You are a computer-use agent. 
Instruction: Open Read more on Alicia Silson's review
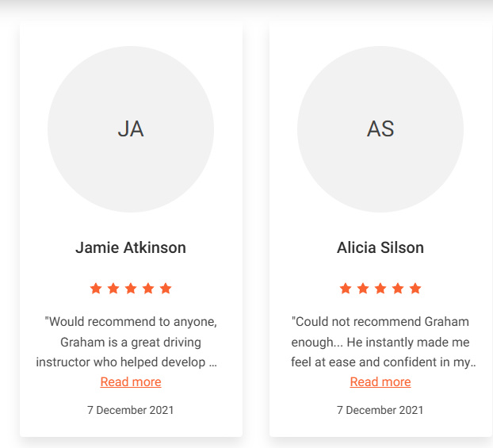point(380,382)
